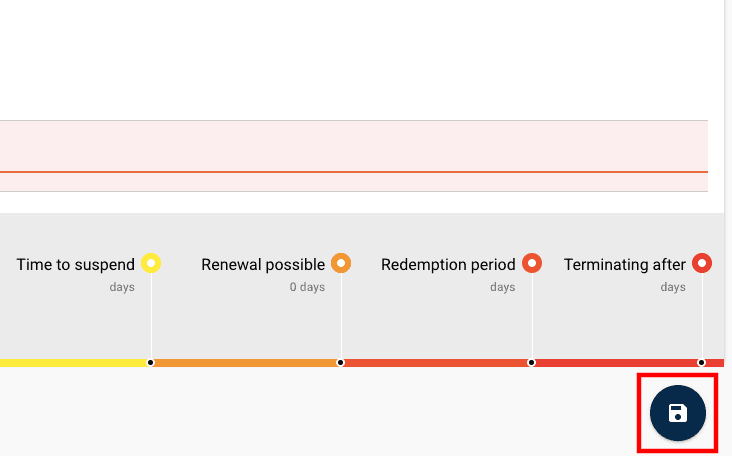Click the timeline dot below Time to suspend
Image resolution: width=732 pixels, height=456 pixels.
click(151, 362)
